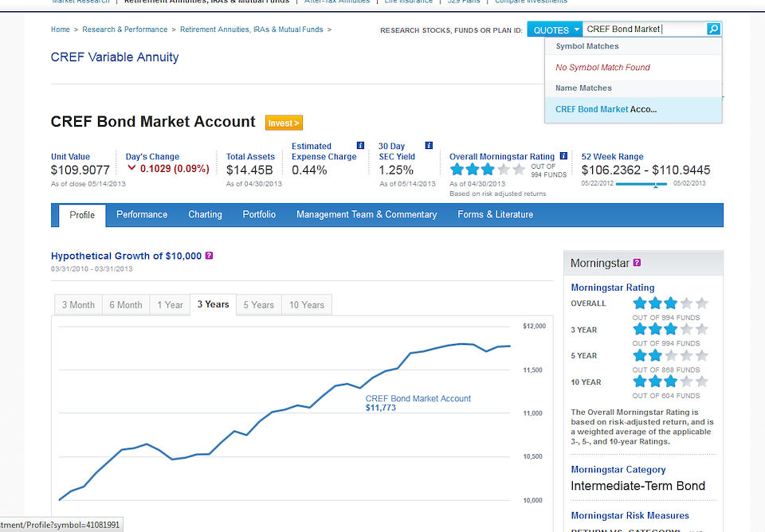Click Intermediate-Term Bond category text
Screen dimensions: 765x532
[637, 486]
